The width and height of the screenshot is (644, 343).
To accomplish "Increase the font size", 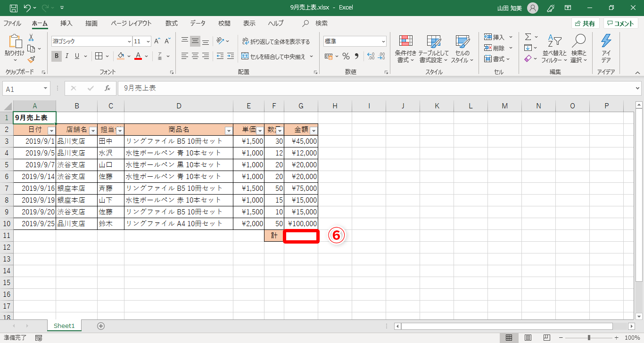I will point(157,41).
